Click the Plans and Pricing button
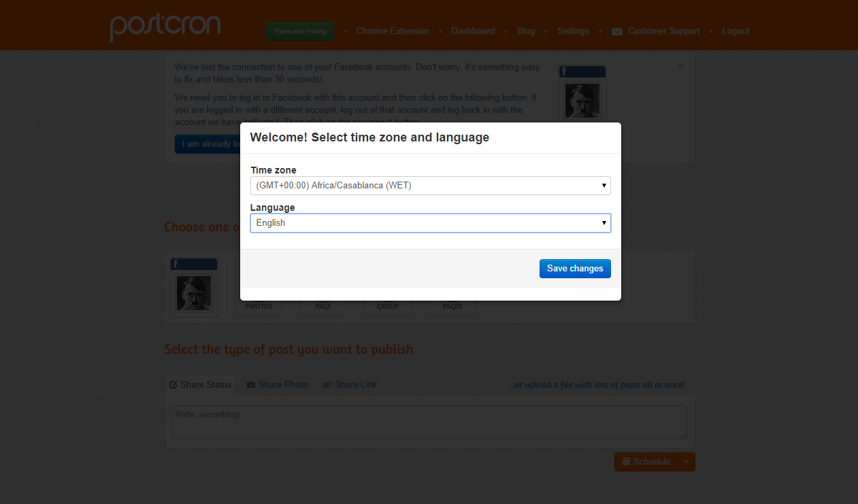 pos(300,31)
